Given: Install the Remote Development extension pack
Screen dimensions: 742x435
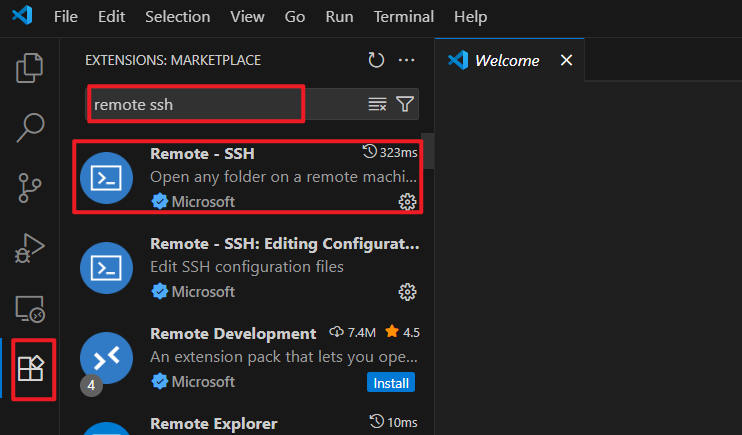Looking at the screenshot, I should coord(390,383).
